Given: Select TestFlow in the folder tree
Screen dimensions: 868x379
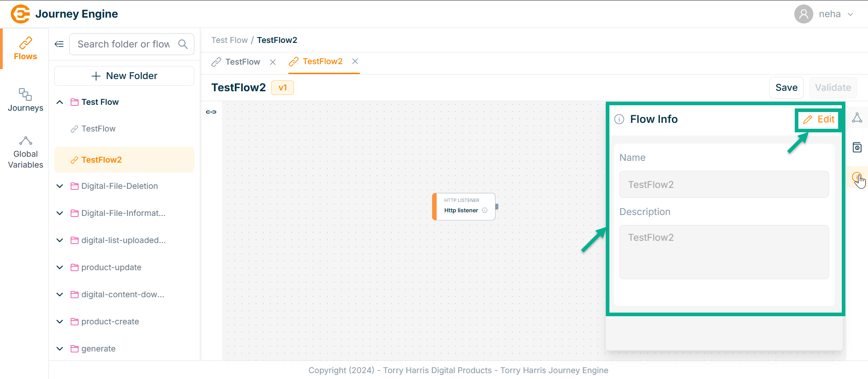Looking at the screenshot, I should [99, 129].
